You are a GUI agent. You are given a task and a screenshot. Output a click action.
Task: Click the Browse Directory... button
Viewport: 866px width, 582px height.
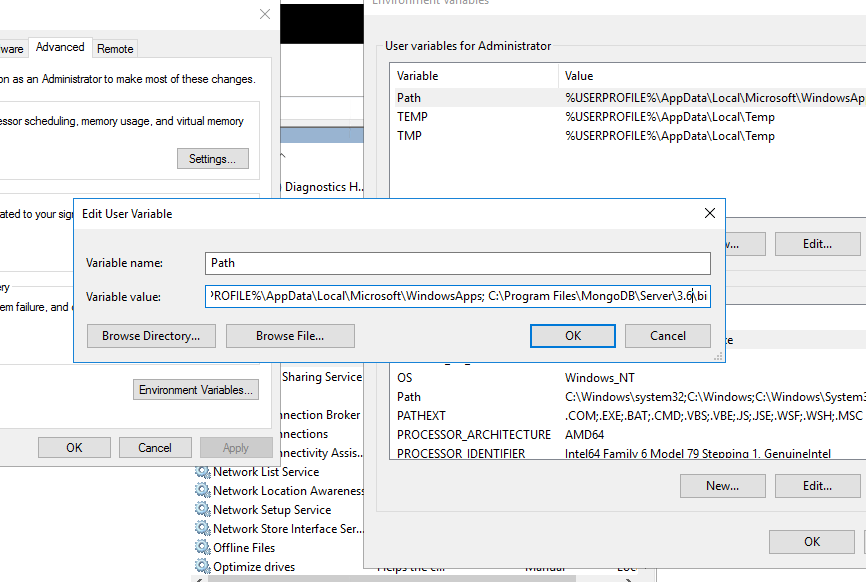(151, 336)
